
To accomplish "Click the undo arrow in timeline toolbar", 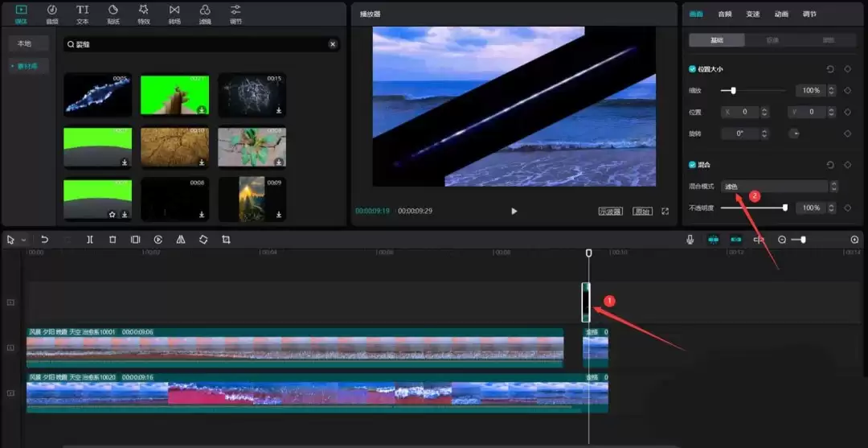I will click(45, 240).
